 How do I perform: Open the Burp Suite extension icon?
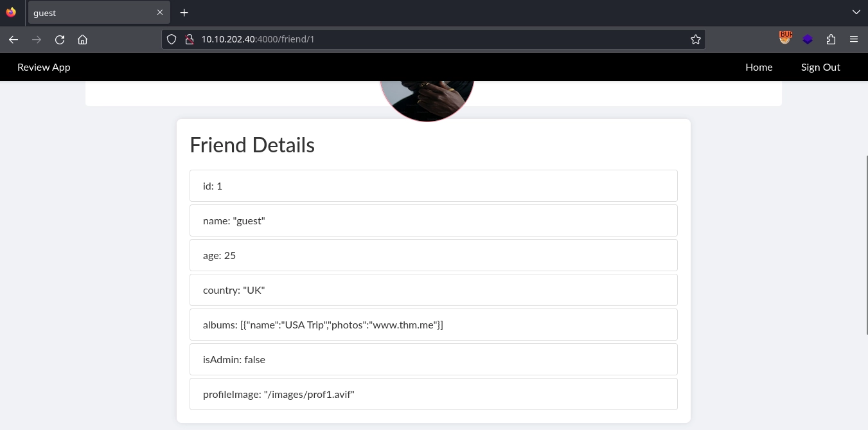[x=784, y=39]
